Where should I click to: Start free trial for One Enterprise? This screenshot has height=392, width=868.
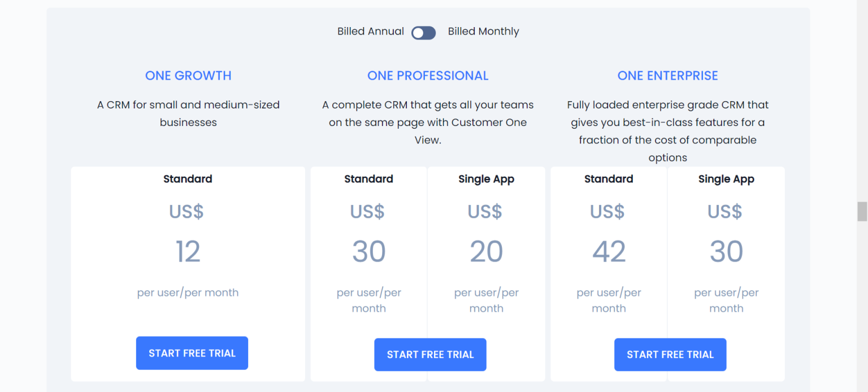point(670,355)
